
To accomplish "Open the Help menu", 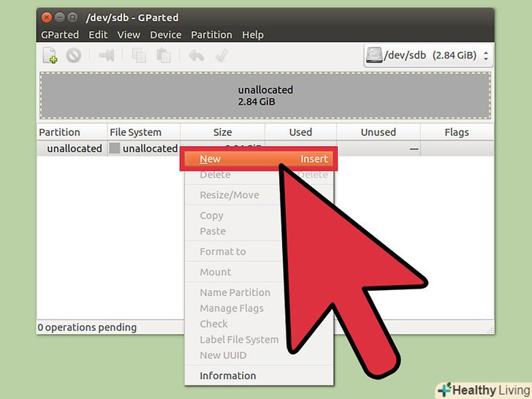I will 253,34.
